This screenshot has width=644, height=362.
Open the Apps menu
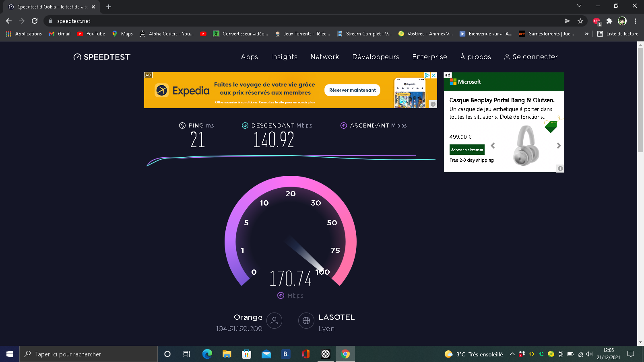(250, 57)
